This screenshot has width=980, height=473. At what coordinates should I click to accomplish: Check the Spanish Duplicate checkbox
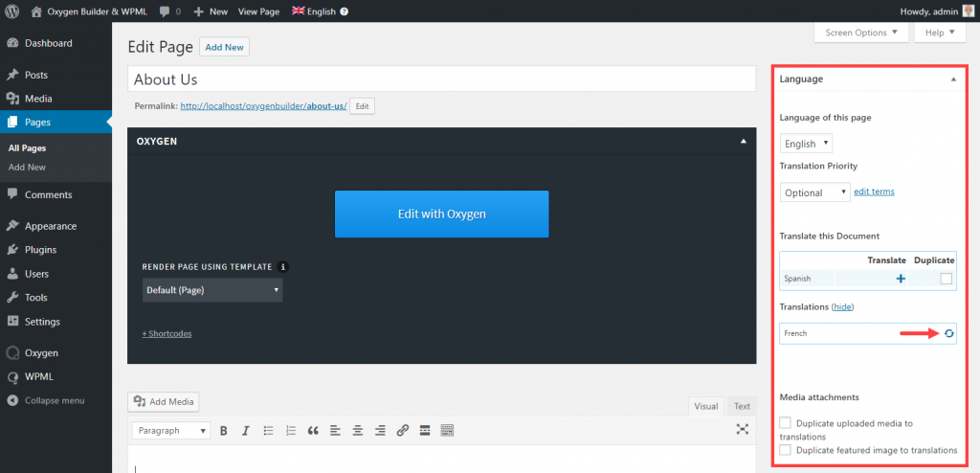click(x=947, y=279)
